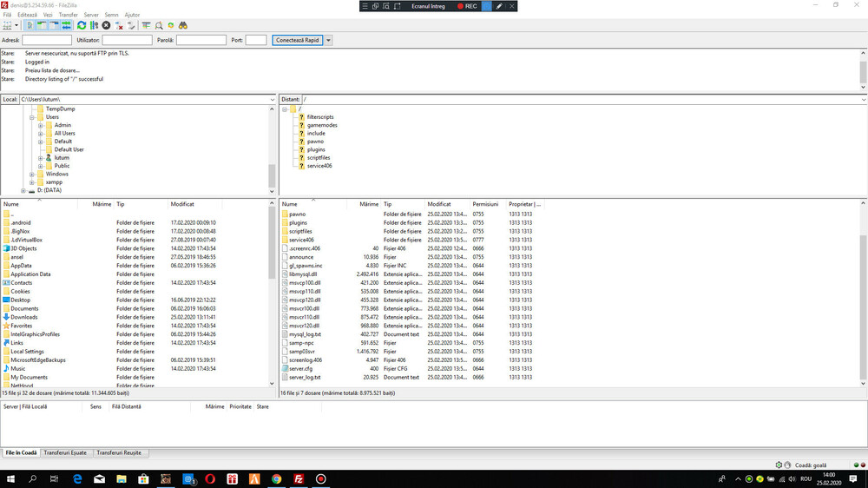Viewport: 868px width, 488px height.
Task: Expand the xampp folder node
Action: pos(32,182)
